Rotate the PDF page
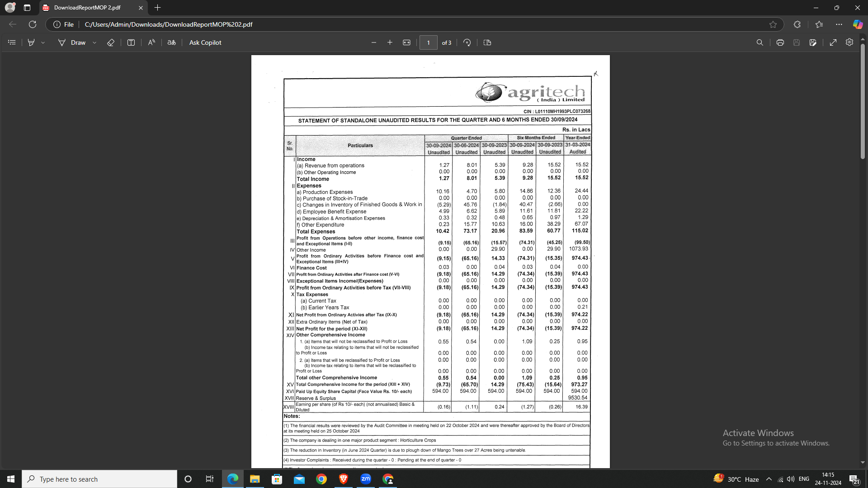The height and width of the screenshot is (488, 868). pos(467,42)
